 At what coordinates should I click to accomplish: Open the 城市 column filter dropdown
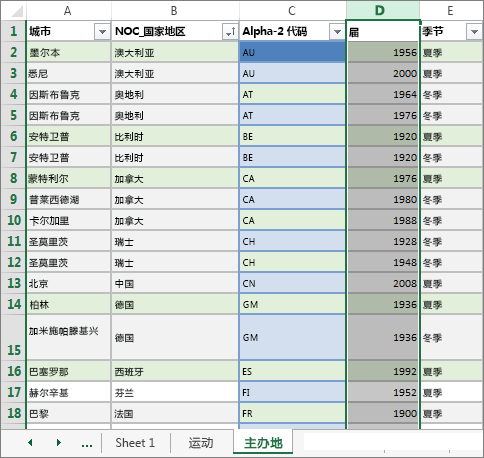pyautogui.click(x=102, y=32)
